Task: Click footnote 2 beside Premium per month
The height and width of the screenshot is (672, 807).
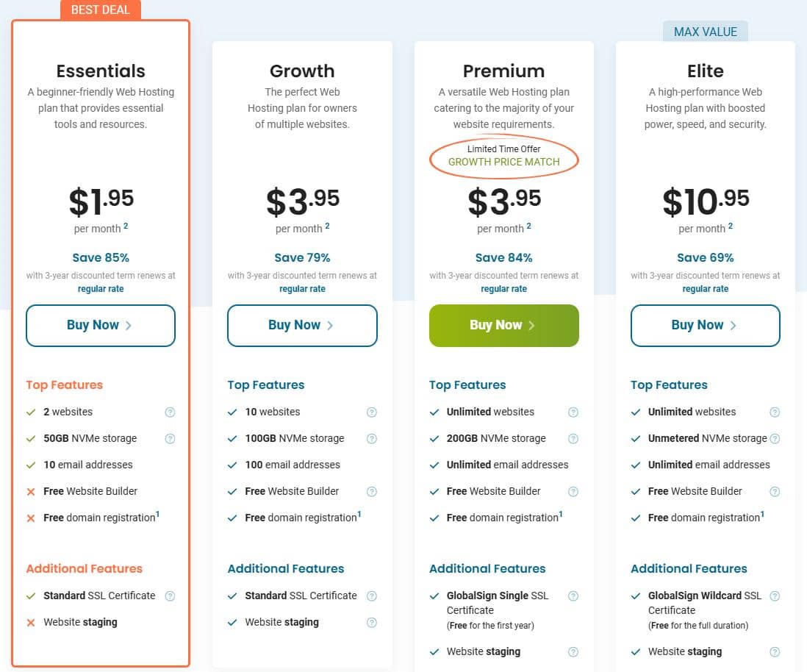Action: click(x=529, y=226)
